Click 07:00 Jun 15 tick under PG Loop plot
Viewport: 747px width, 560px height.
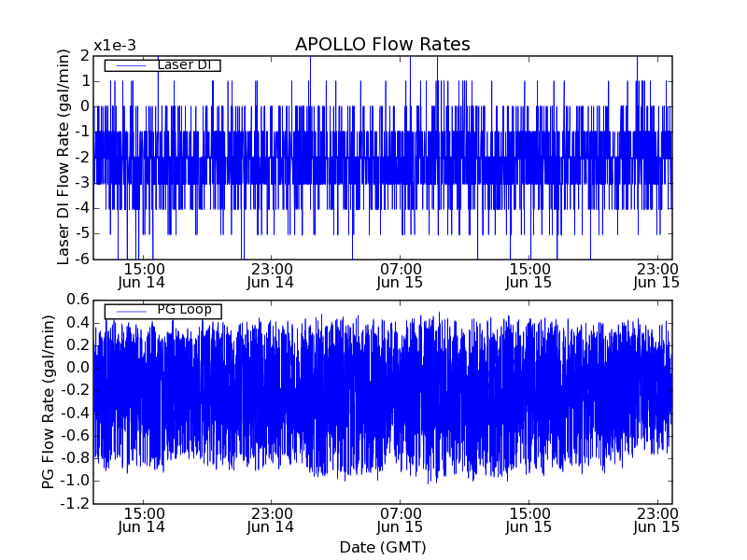pyautogui.click(x=400, y=520)
